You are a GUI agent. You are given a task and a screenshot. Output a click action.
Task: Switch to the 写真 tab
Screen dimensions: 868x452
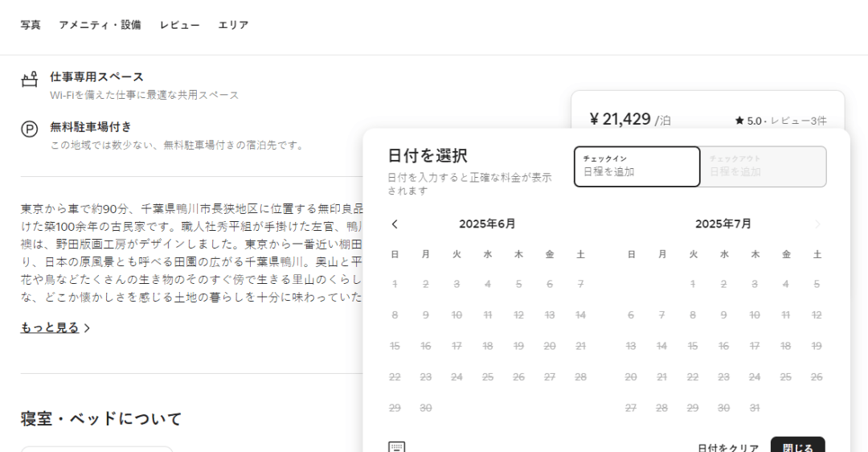coord(31,25)
